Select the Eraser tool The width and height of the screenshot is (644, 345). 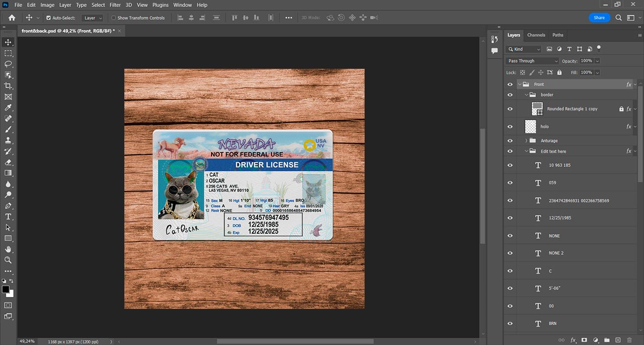pos(8,162)
